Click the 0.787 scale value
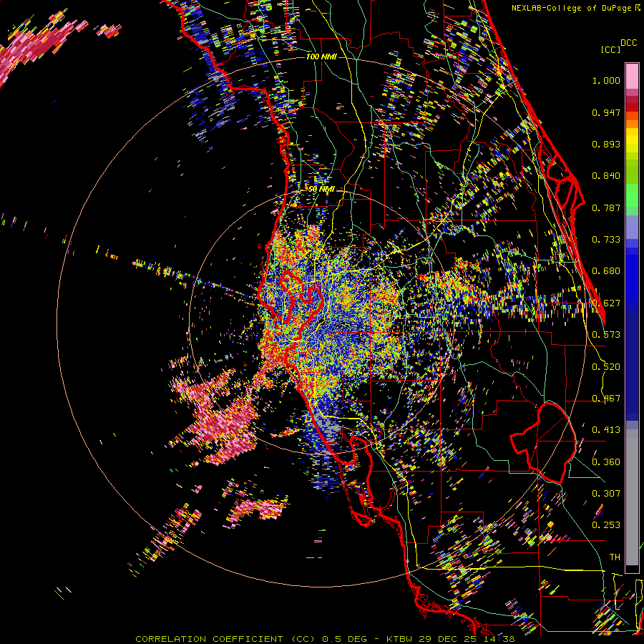 (606, 208)
